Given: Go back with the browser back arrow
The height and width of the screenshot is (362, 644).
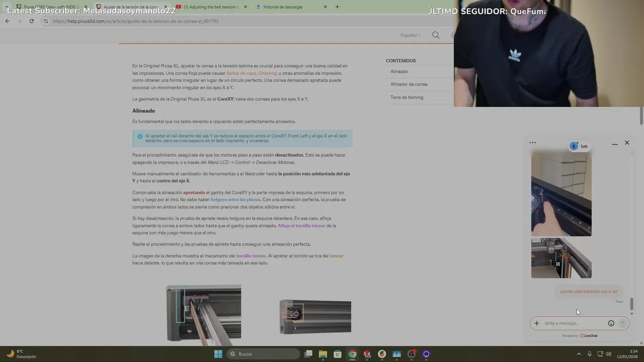Looking at the screenshot, I should [7, 21].
